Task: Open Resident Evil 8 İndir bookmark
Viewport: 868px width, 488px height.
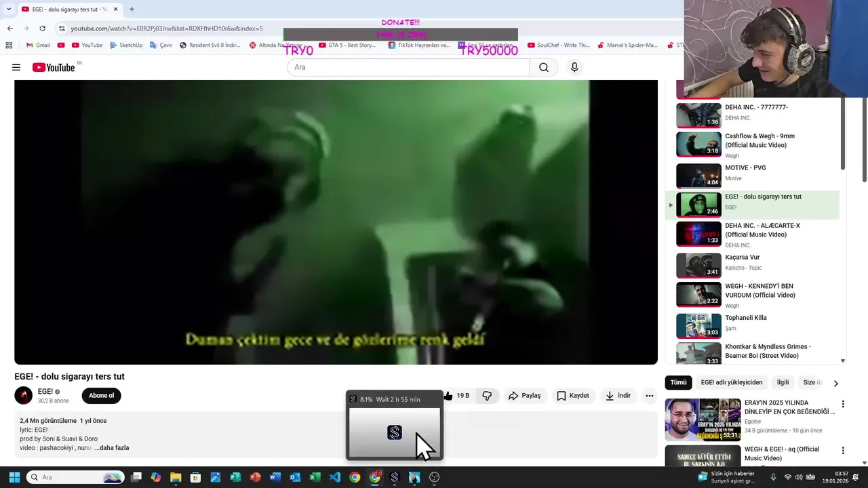Action: coord(210,45)
